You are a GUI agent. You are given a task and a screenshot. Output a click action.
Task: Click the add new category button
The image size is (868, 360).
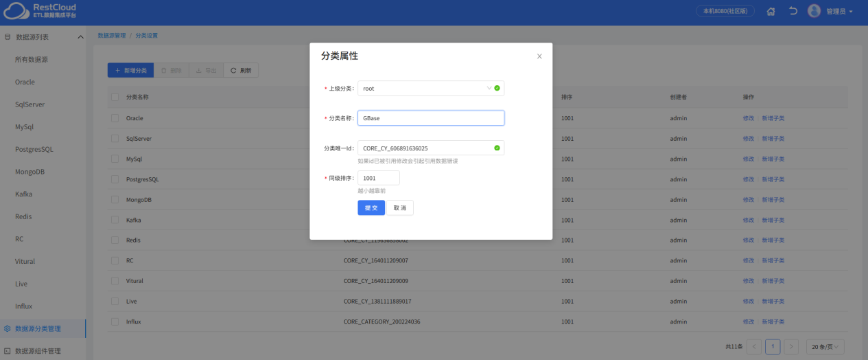tap(130, 70)
